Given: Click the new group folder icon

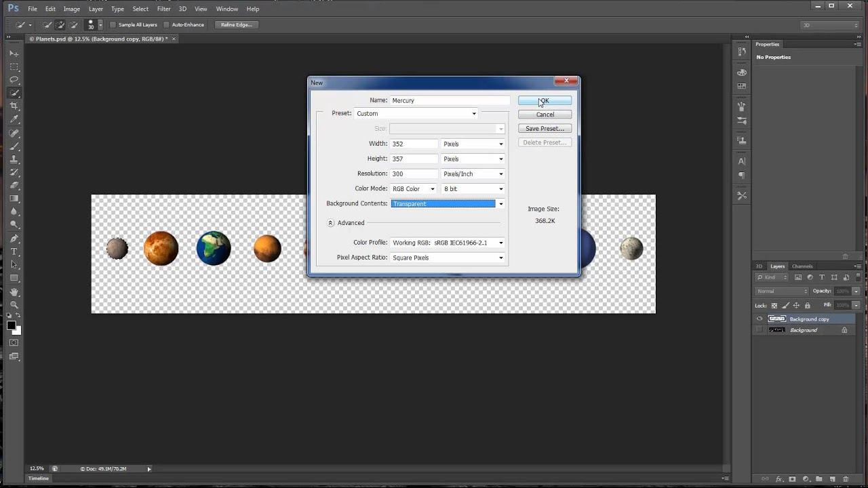Looking at the screenshot, I should coord(819,479).
